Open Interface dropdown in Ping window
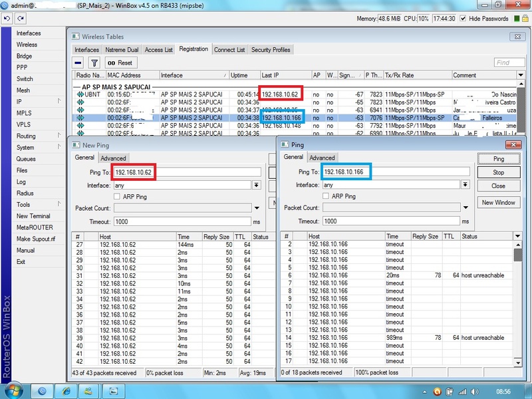The image size is (532, 399). [x=465, y=185]
